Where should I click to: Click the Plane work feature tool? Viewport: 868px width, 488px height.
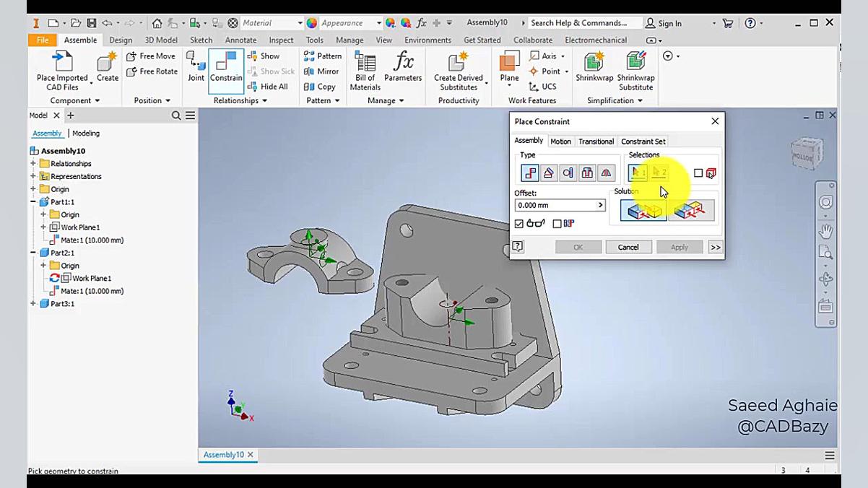(509, 66)
